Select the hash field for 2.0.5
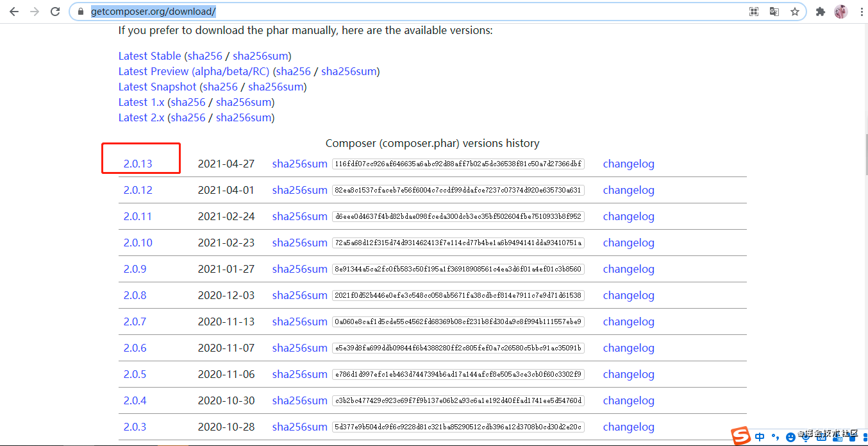 pyautogui.click(x=458, y=374)
